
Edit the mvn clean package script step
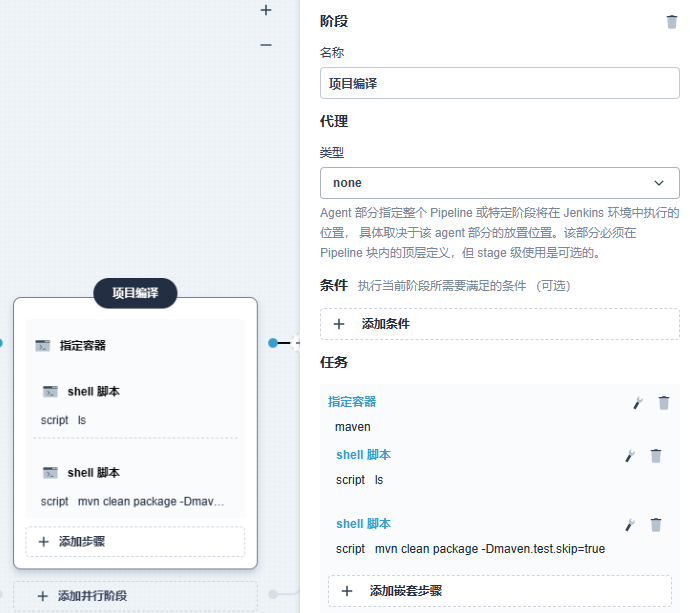coord(630,525)
